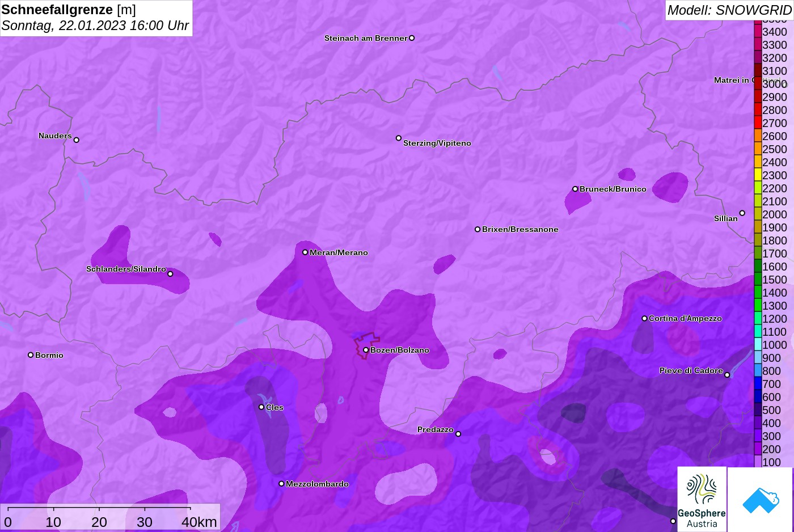Select the Sterzing/Vipiteno marker dot
Screen dimensions: 794x532
pos(399,138)
